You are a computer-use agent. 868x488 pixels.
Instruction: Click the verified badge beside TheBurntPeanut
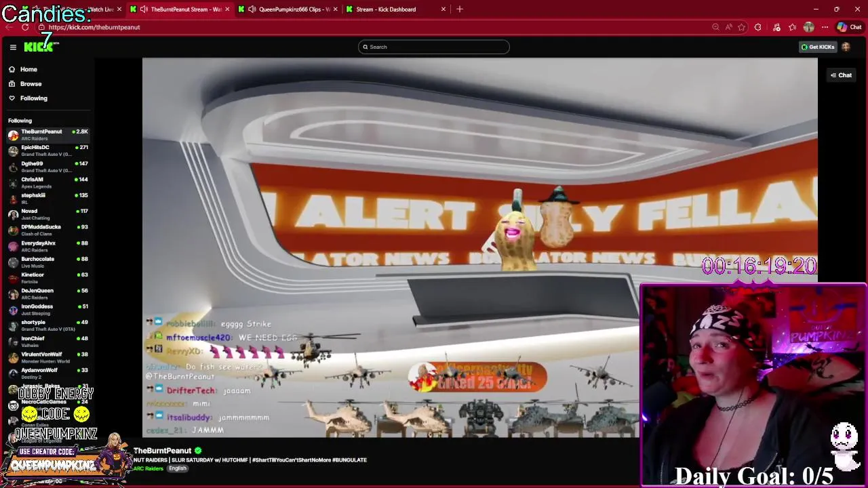click(198, 451)
